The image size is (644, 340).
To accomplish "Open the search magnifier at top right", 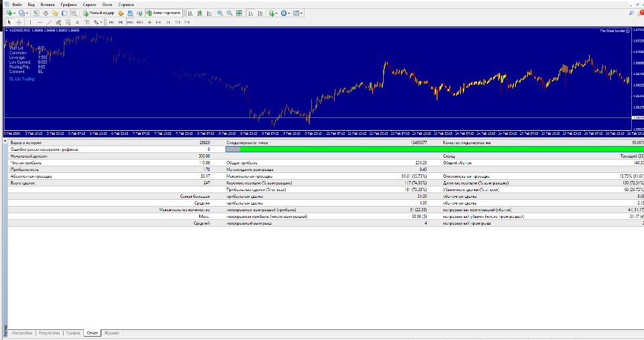I will [x=631, y=13].
